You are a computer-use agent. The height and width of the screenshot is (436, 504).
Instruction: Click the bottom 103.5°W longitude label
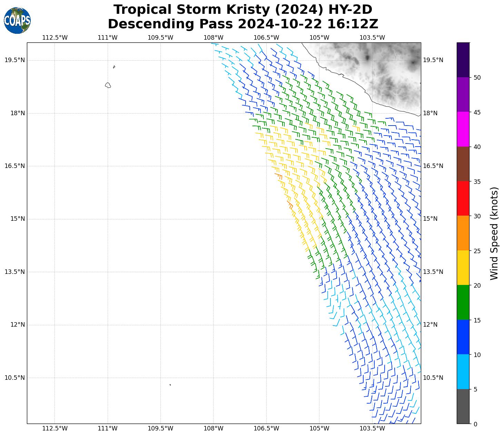(x=372, y=428)
